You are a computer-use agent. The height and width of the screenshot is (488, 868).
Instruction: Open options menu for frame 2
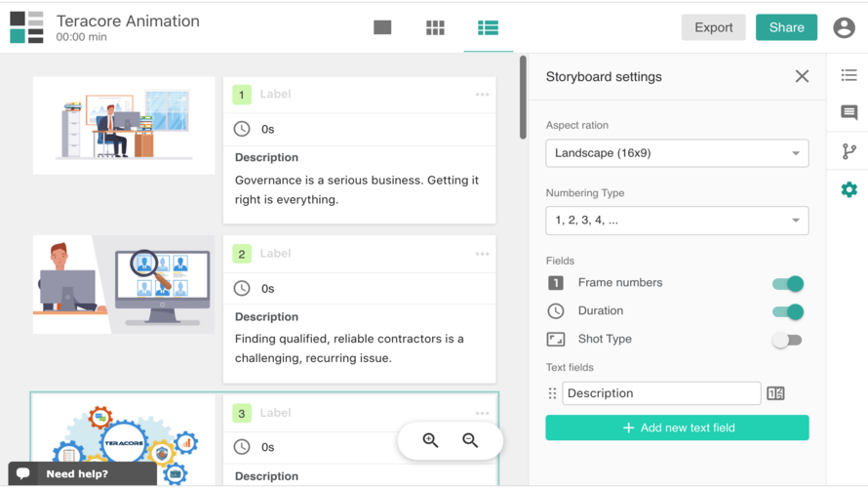[x=482, y=254]
